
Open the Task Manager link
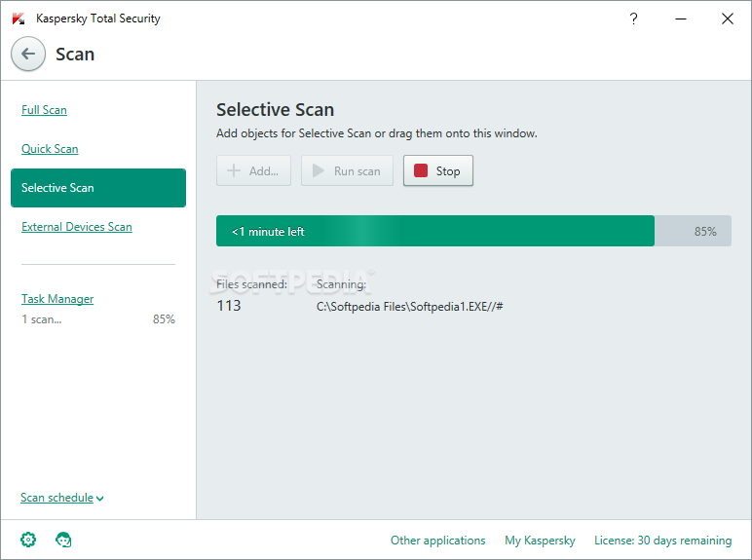[57, 299]
